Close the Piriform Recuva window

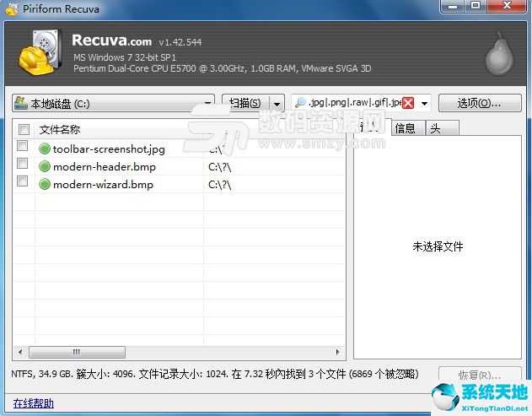[507, 6]
